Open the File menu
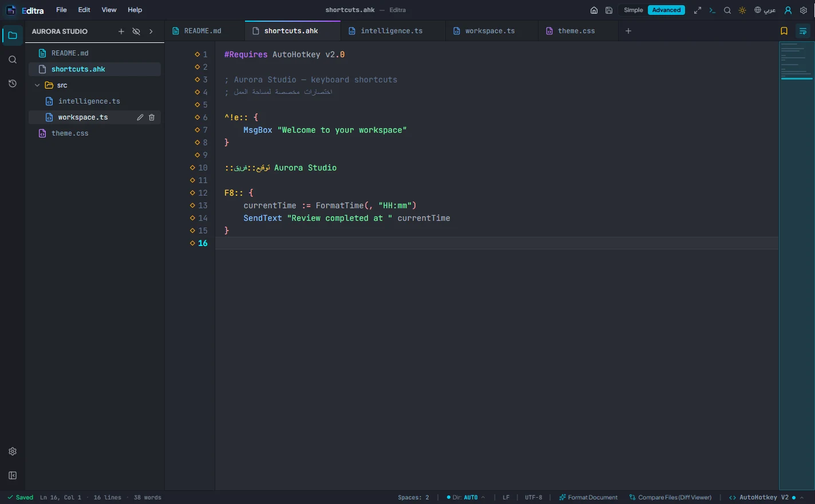This screenshot has height=504, width=815. [x=61, y=10]
